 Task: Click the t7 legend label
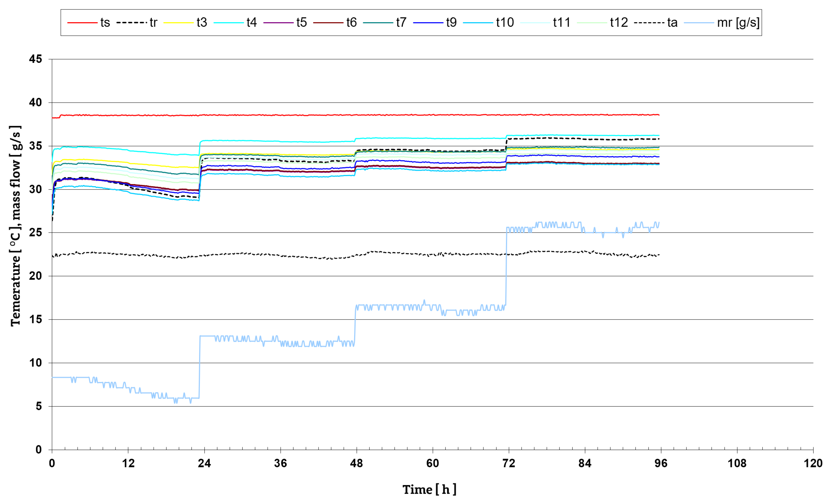tap(401, 23)
